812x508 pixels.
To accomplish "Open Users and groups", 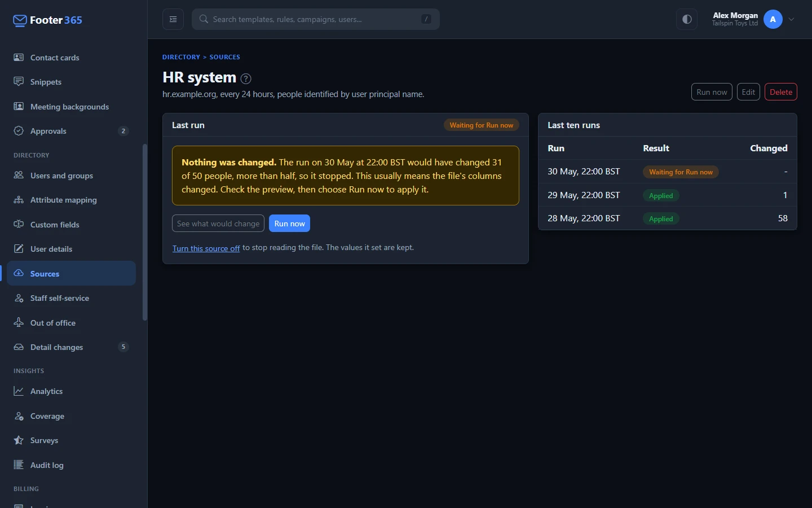I will pos(71,176).
